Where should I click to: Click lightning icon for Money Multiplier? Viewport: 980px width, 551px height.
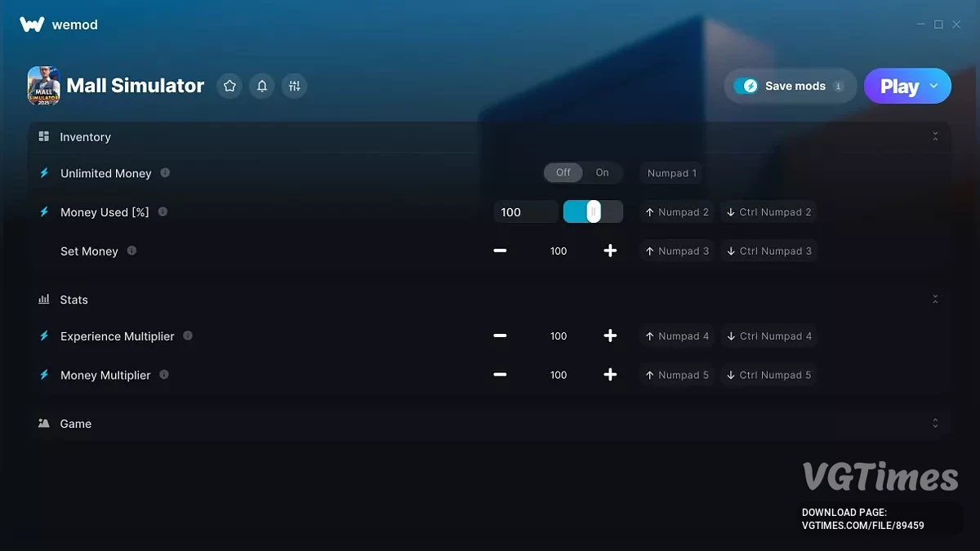coord(44,375)
